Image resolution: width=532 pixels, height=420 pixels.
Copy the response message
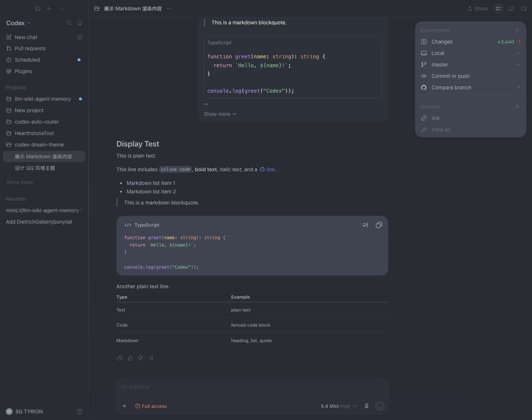pos(120,358)
